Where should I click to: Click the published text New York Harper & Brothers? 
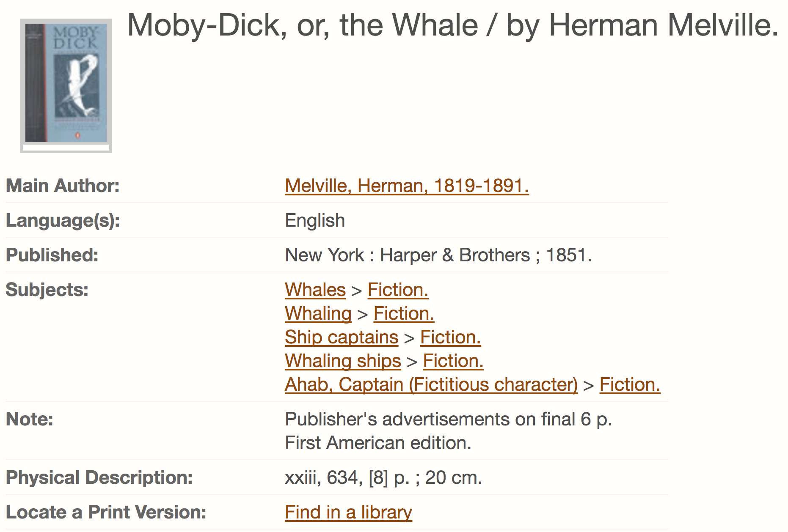[x=438, y=255]
